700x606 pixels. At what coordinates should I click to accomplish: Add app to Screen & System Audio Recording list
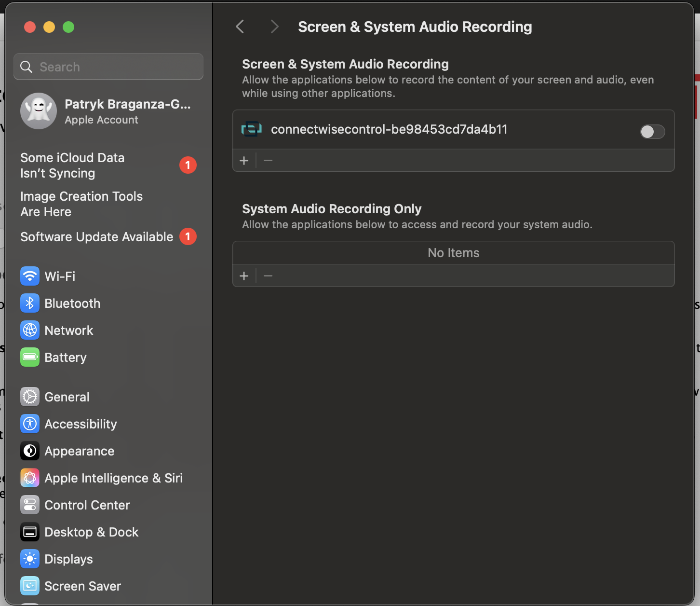(244, 160)
